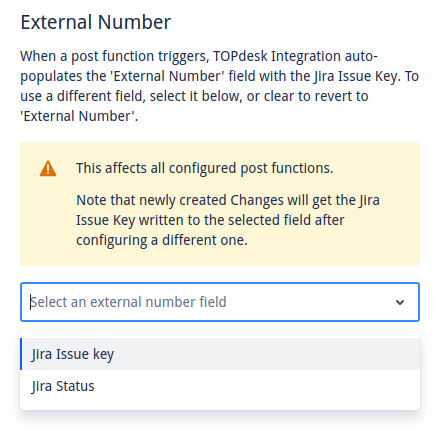Viewport: 439px width, 435px height.
Task: Click the 'Select an external number field' placeholder
Action: pos(128,302)
